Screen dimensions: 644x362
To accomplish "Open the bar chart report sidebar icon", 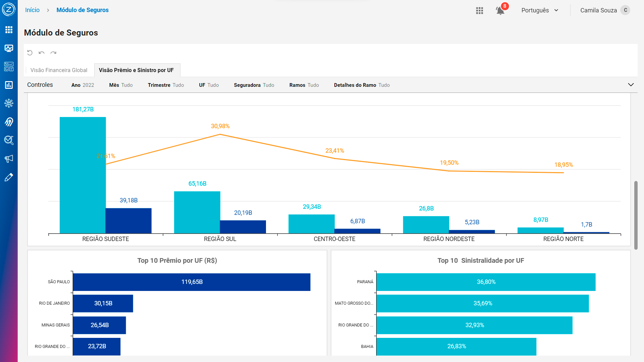I will (x=9, y=85).
